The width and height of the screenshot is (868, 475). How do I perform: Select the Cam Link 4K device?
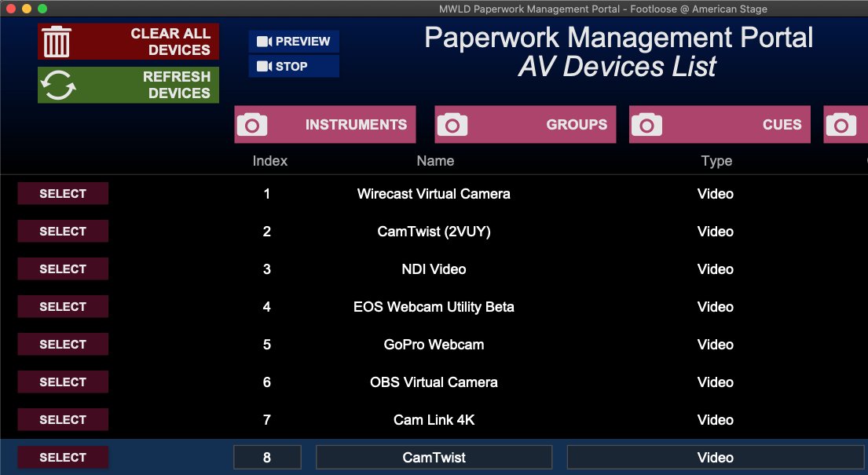coord(63,419)
